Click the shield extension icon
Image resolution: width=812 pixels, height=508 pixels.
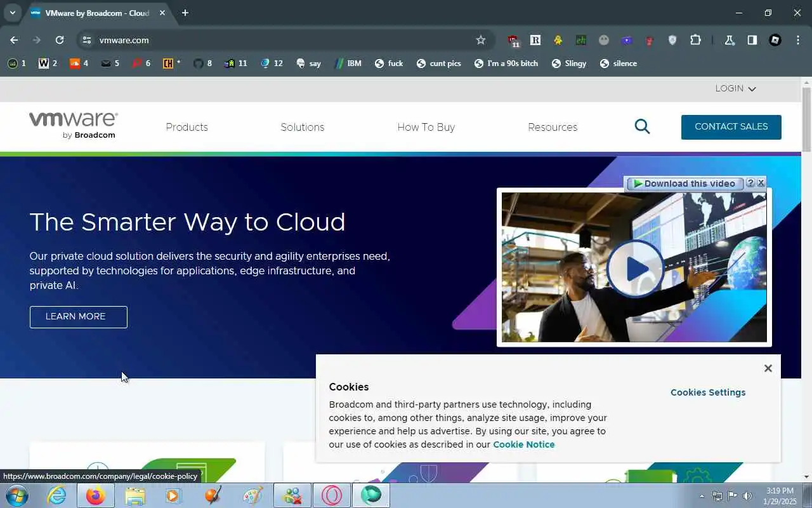tap(672, 40)
